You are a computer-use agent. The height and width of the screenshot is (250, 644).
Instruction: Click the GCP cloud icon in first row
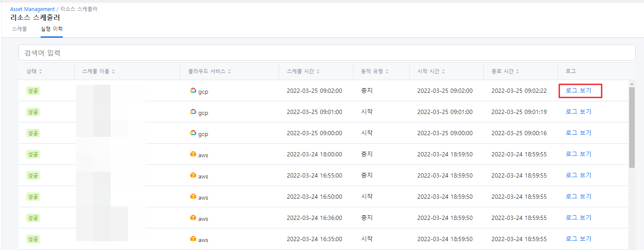point(193,90)
